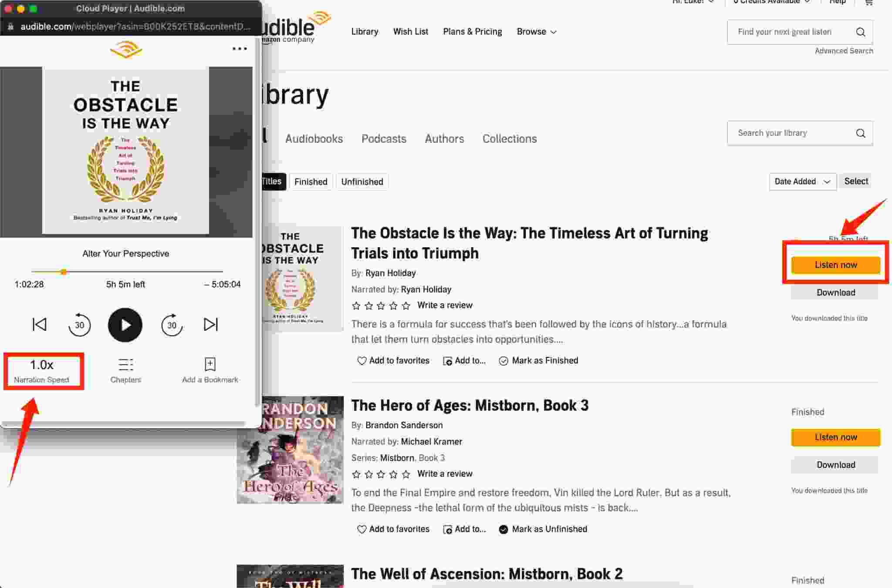Add The Obstacle Is the Way to favorites

click(393, 360)
